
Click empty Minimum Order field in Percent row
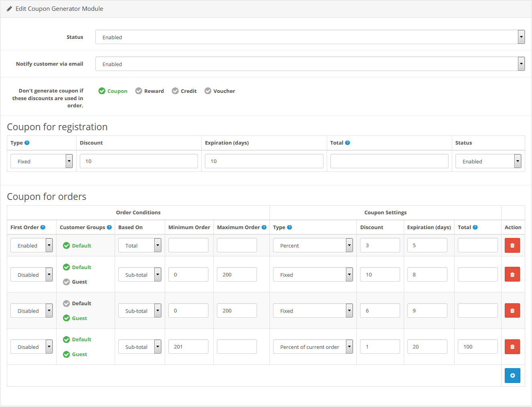click(188, 245)
